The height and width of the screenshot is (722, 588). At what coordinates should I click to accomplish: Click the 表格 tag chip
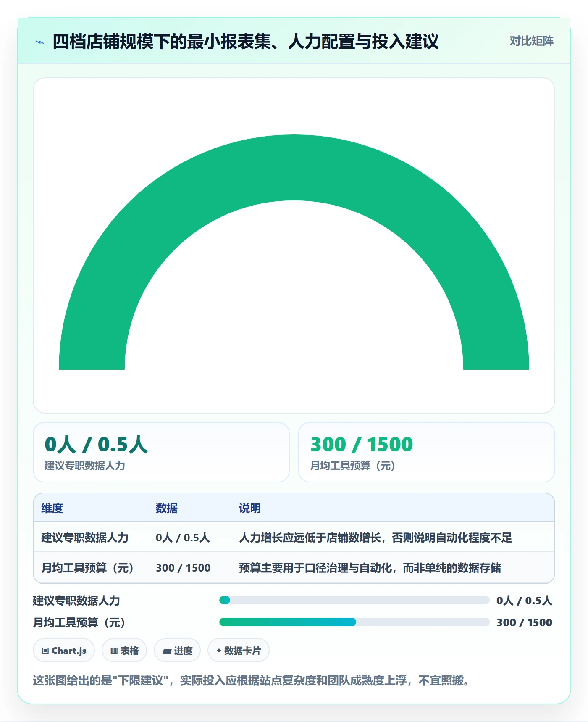coord(124,651)
